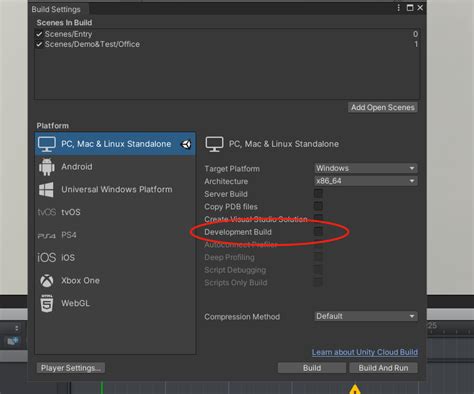Open Player Settings

click(x=71, y=368)
